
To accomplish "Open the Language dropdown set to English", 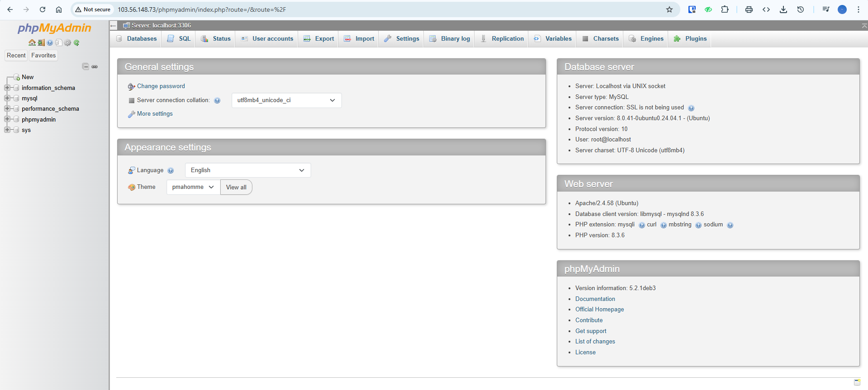I will pyautogui.click(x=248, y=170).
